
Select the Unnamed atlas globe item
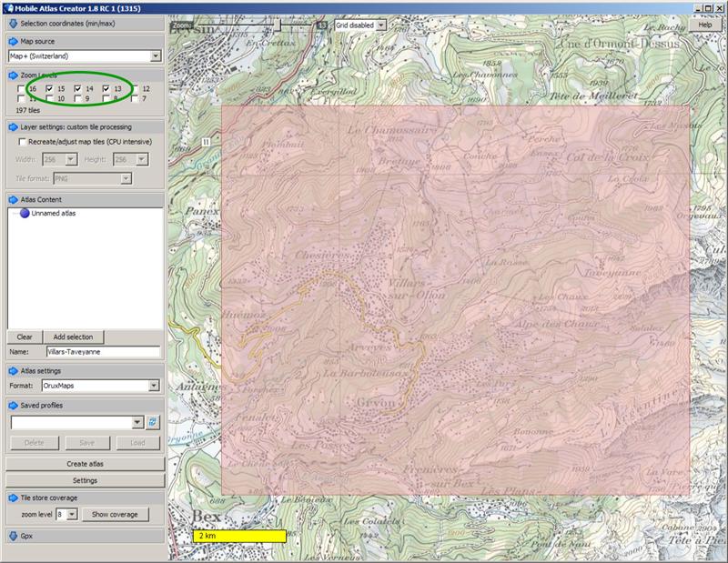point(25,214)
